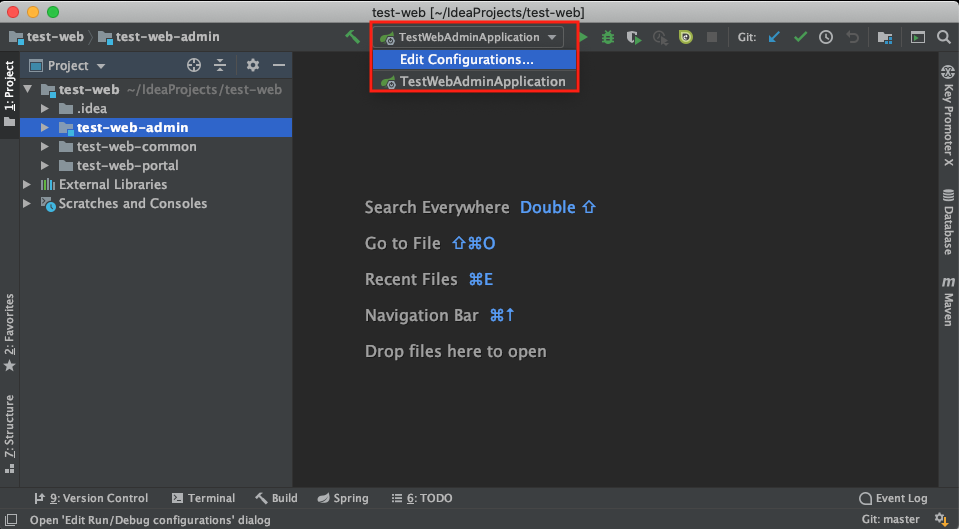
Task: Select the test-web-admin module
Action: (x=156, y=127)
